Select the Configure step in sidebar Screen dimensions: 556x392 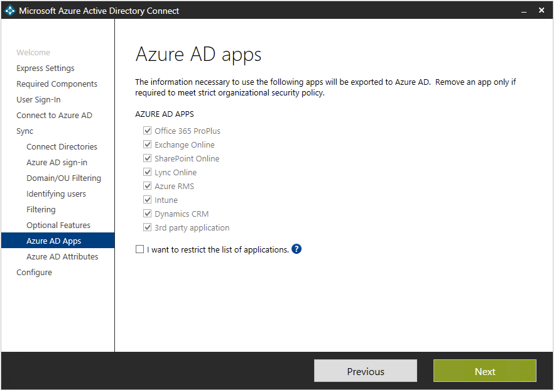34,272
